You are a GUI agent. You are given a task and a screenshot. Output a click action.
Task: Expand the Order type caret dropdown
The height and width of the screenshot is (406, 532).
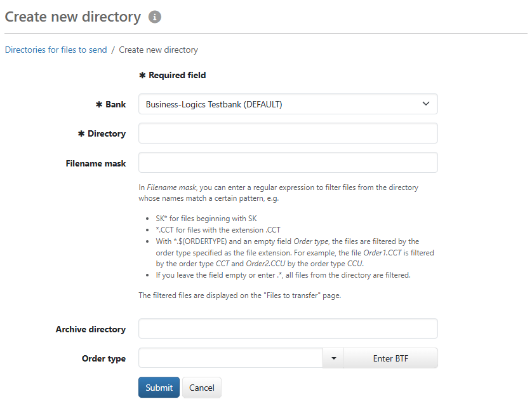333,358
